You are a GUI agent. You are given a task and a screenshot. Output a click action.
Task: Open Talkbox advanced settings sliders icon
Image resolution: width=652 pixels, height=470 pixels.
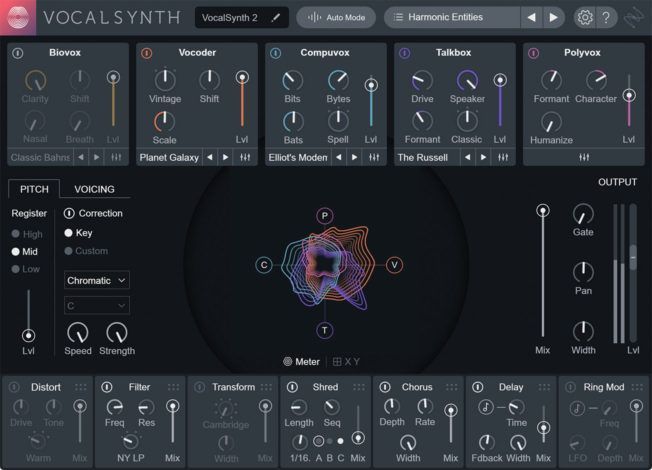tap(503, 157)
